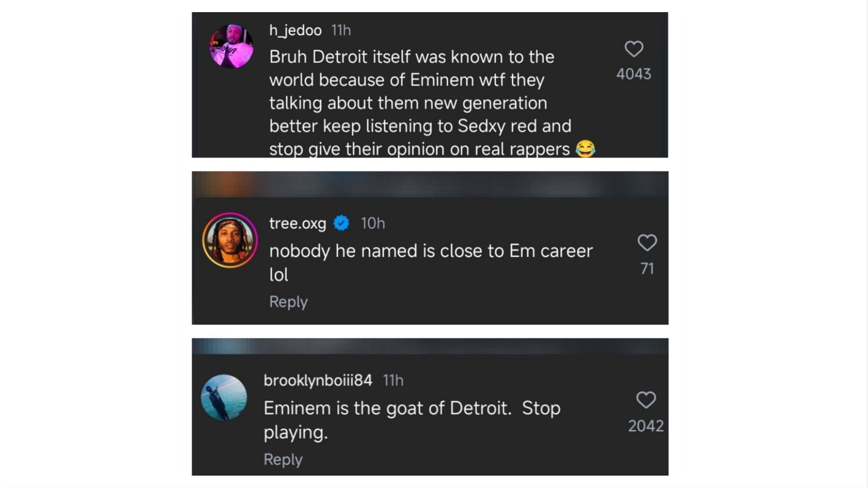868x488 pixels.
Task: Like brooklynboiii84's comment via the heart
Action: (646, 400)
